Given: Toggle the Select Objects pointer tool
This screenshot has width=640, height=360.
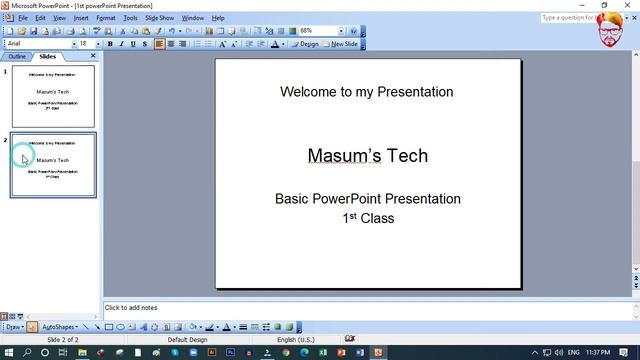Looking at the screenshot, I should point(32,327).
